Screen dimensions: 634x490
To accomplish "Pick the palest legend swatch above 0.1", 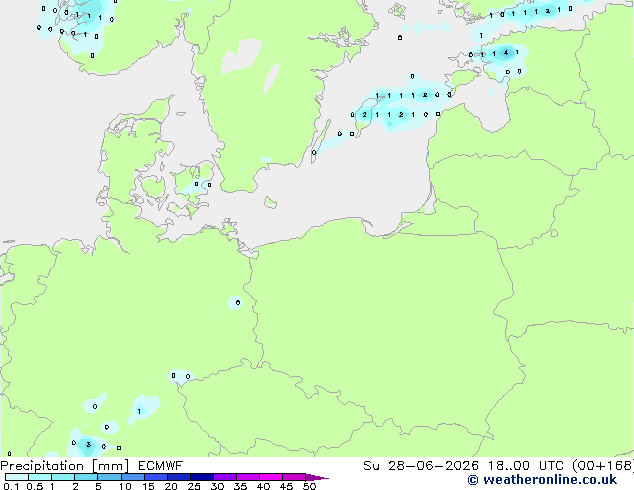I will [x=17, y=477].
